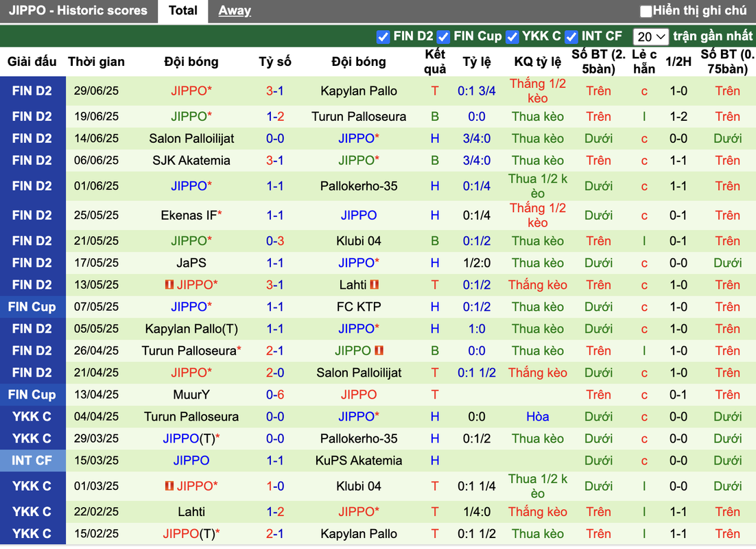
Task: Click the JIPPO - Historic scores title
Action: [x=78, y=10]
